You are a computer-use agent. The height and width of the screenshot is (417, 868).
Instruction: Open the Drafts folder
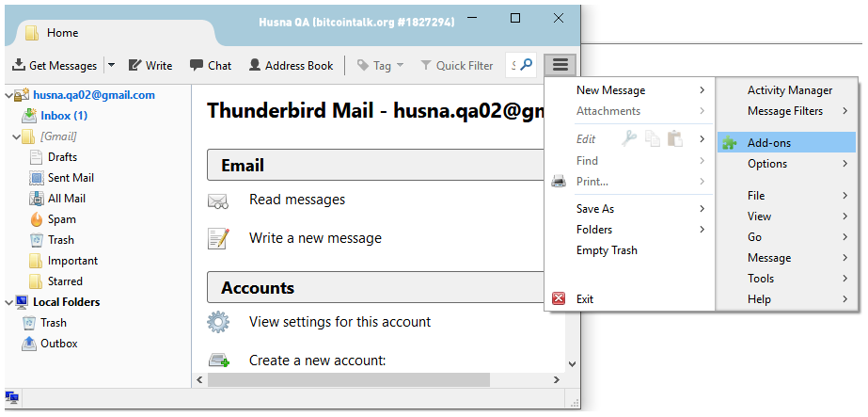(62, 157)
